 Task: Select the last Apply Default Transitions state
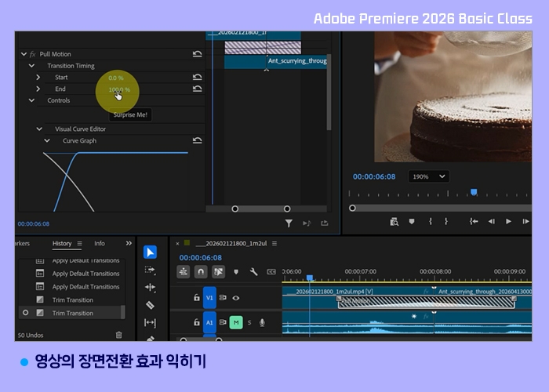point(71,287)
